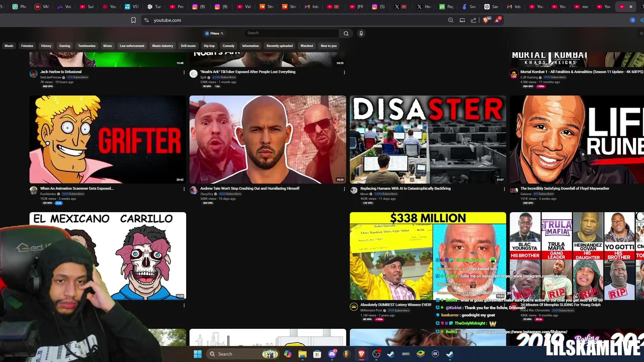Open 'The Incredibly Satisfying Downfall of Floyd Mayweather'
Screen dimensions: 644x362
[x=565, y=189]
